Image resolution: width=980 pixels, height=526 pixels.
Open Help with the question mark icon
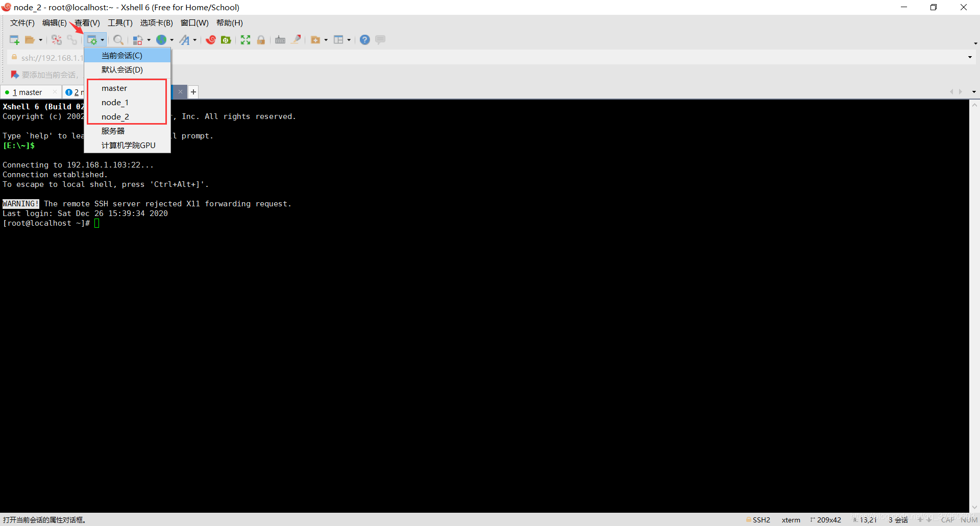[x=364, y=40]
